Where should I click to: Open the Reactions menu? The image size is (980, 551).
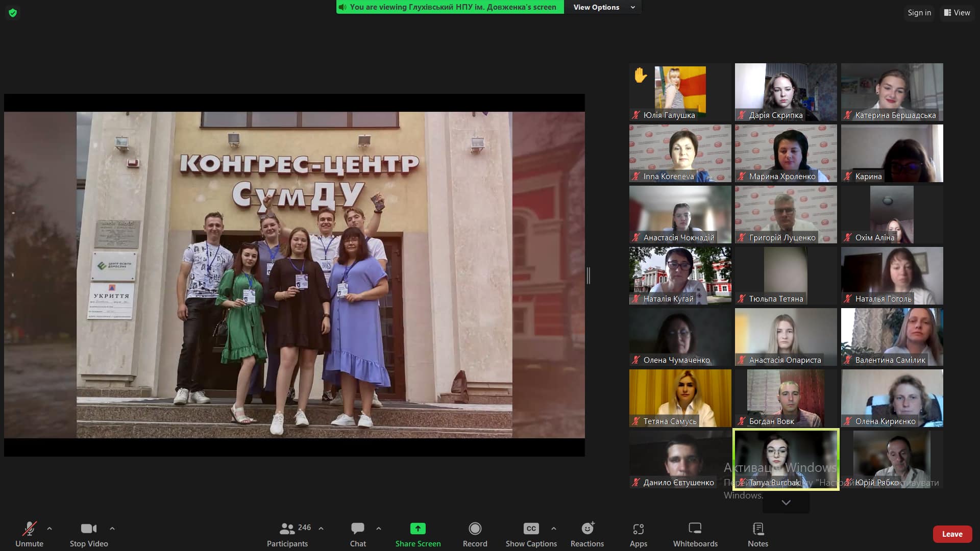[x=587, y=534]
